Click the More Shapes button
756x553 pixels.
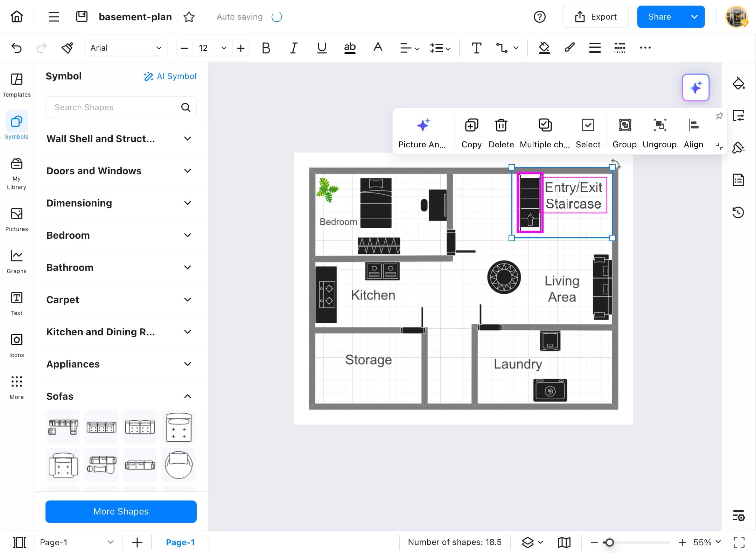[121, 511]
